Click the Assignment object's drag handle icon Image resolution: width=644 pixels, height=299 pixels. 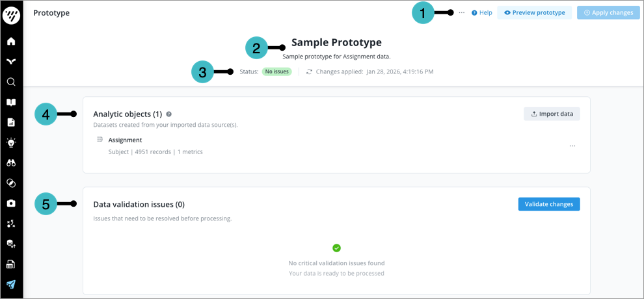pos(100,140)
